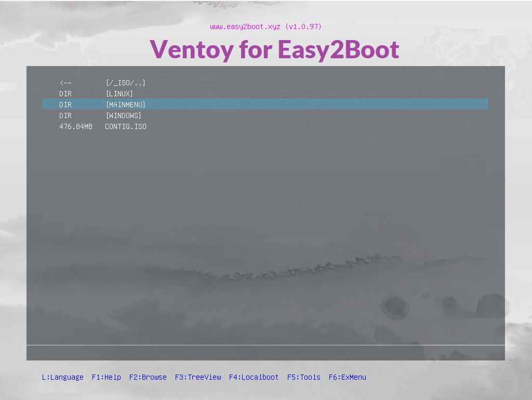Click the L:Language option

pos(63,377)
